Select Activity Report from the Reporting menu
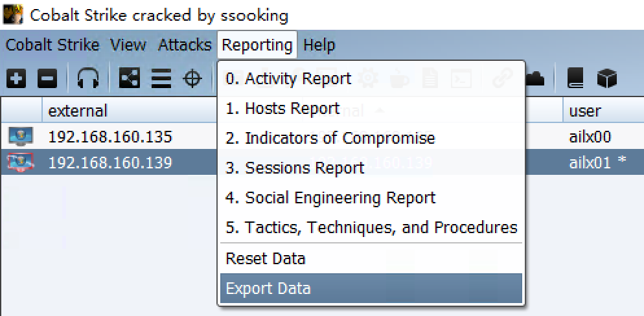Image resolution: width=644 pixels, height=316 pixels. (x=288, y=79)
